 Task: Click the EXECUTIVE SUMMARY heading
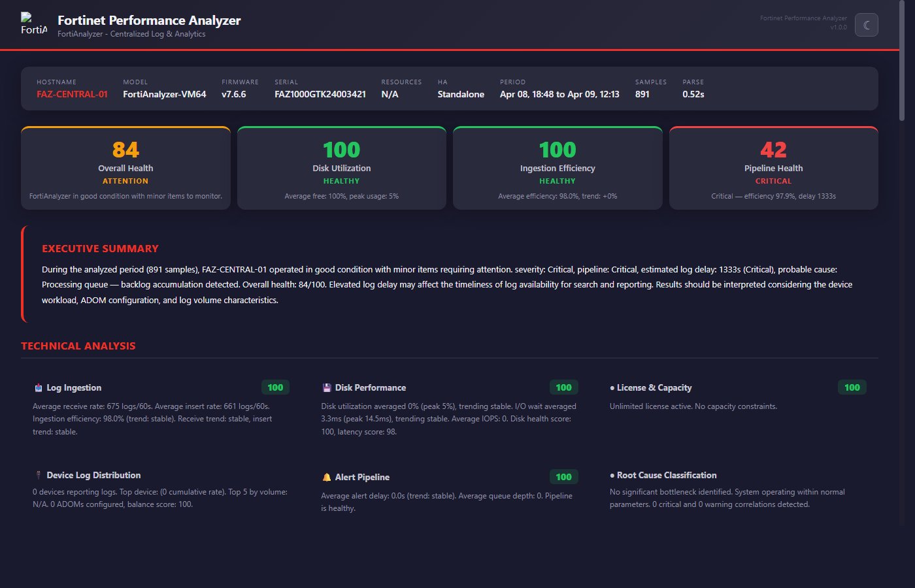point(100,248)
